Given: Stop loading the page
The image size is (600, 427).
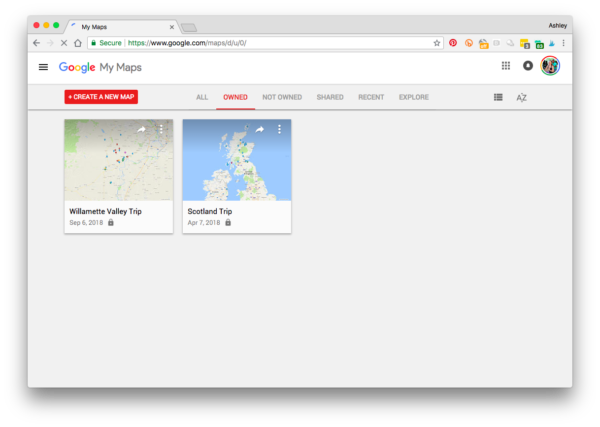Looking at the screenshot, I should pyautogui.click(x=64, y=43).
